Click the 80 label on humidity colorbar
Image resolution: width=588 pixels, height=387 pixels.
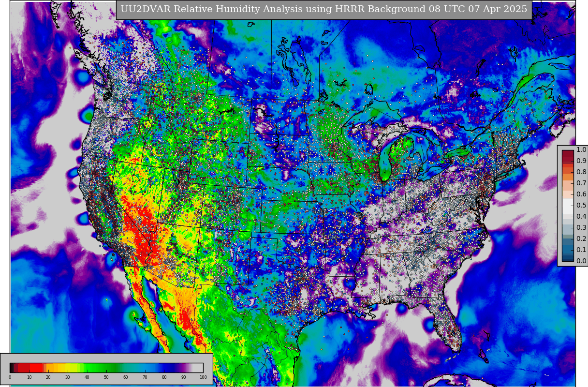point(164,377)
